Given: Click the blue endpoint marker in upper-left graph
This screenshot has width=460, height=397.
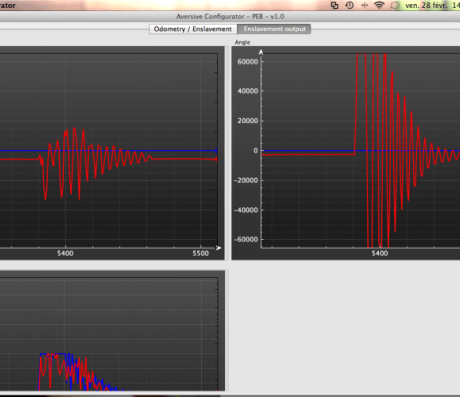Looking at the screenshot, I should 216,151.
